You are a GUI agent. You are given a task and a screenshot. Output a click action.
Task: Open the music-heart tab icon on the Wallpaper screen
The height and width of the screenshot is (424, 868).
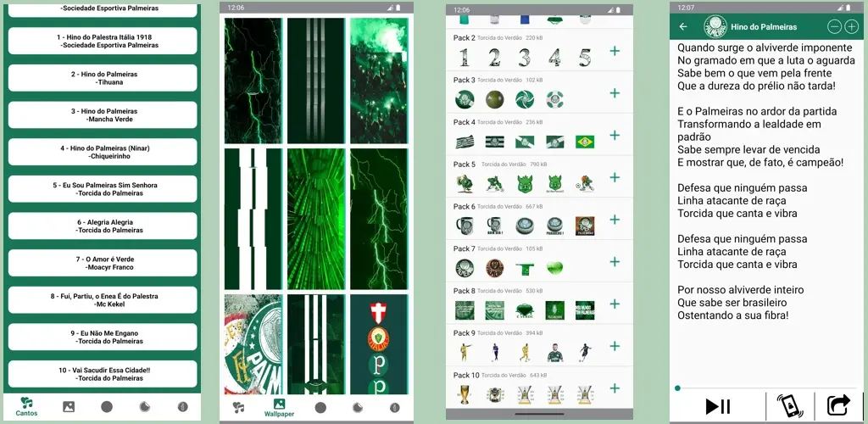click(x=238, y=407)
